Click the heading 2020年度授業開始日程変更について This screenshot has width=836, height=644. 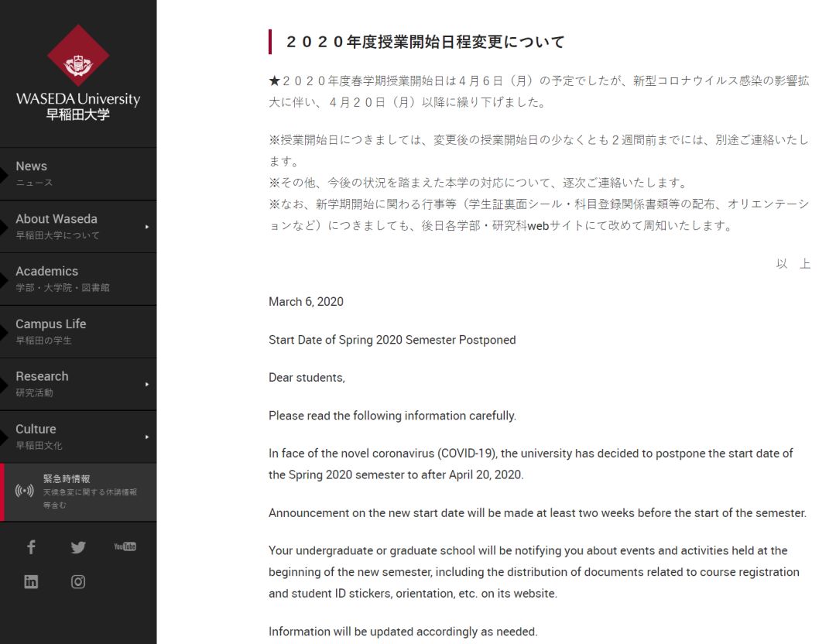(425, 42)
